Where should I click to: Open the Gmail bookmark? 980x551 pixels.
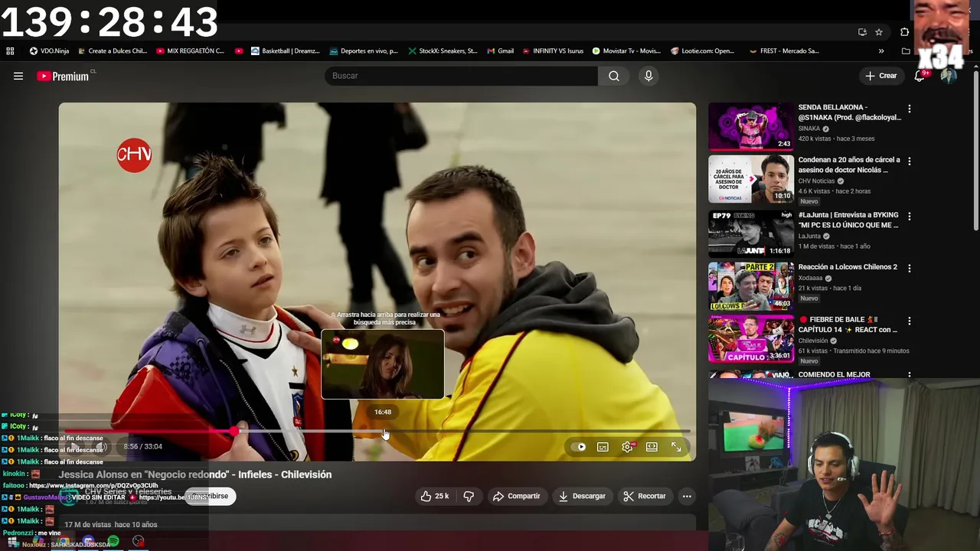[500, 51]
